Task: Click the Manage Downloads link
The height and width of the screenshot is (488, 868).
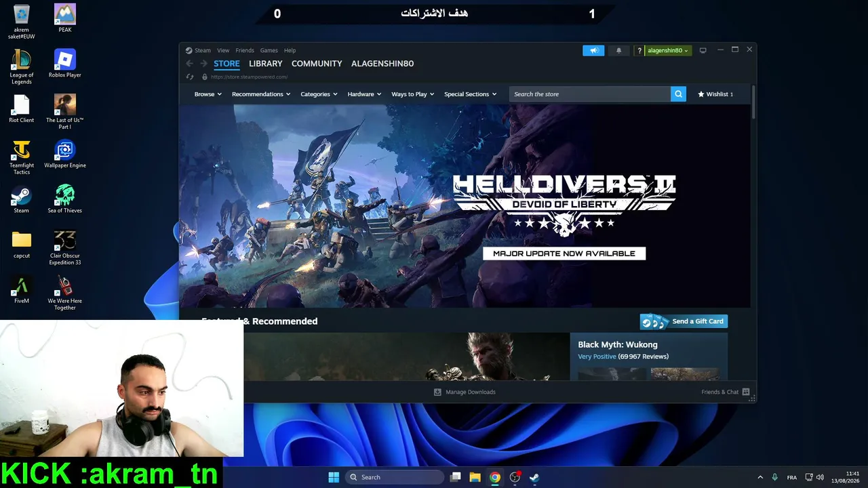Action: [471, 392]
